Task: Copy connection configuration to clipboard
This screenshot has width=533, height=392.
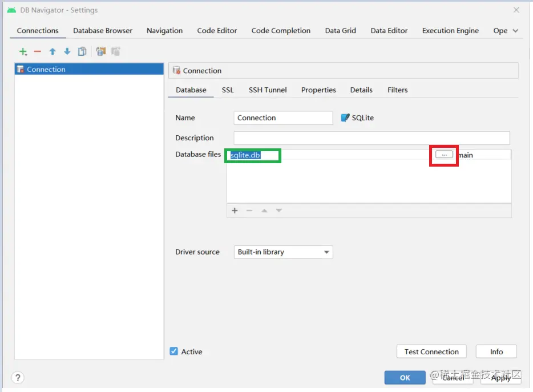Action: (100, 52)
